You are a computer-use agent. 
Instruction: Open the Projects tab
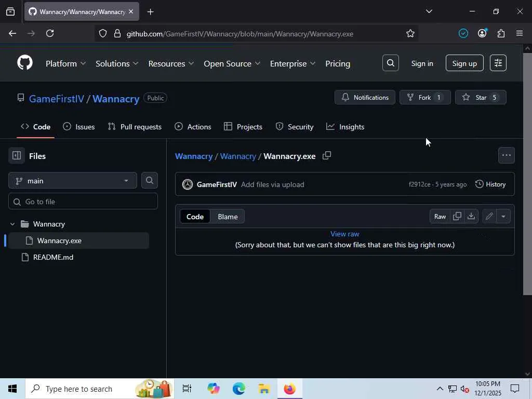tap(243, 127)
